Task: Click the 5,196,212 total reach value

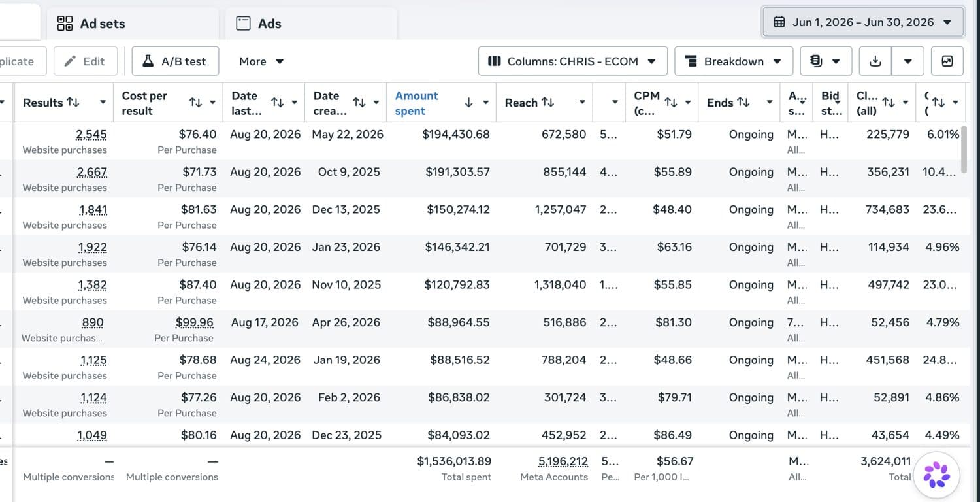Action: point(563,461)
